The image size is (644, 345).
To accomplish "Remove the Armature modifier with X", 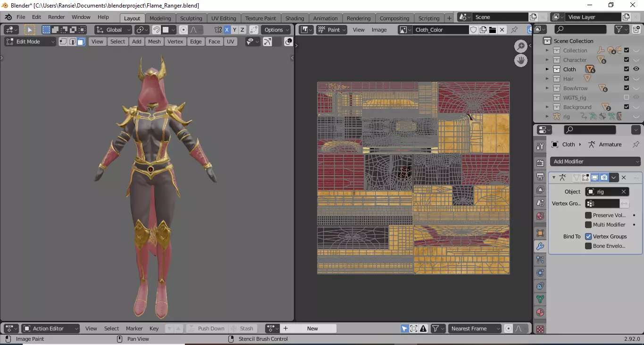I will (624, 177).
